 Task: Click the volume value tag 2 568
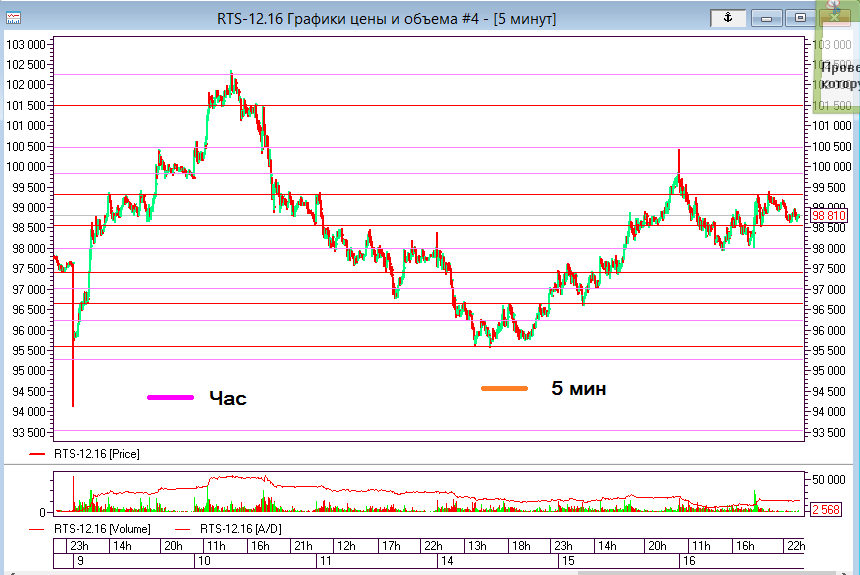point(825,510)
